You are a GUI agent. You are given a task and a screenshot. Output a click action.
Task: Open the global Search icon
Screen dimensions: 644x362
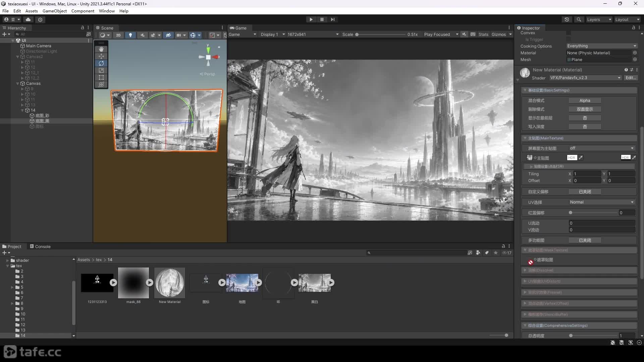point(579,19)
